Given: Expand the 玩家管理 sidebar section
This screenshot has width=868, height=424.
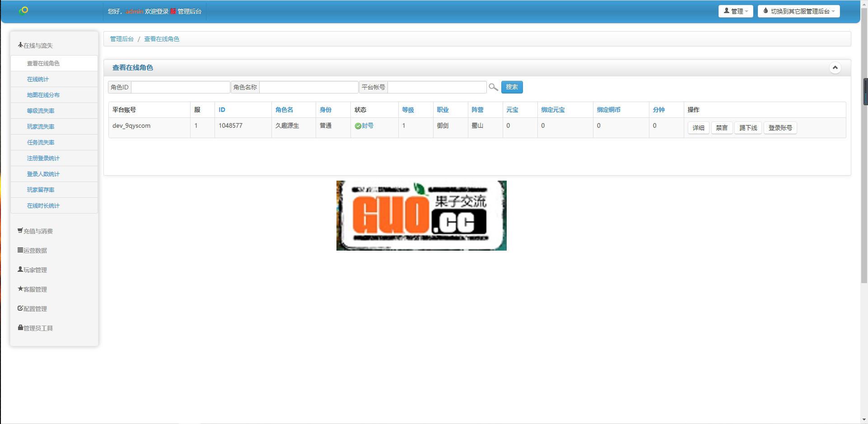Looking at the screenshot, I should point(32,270).
